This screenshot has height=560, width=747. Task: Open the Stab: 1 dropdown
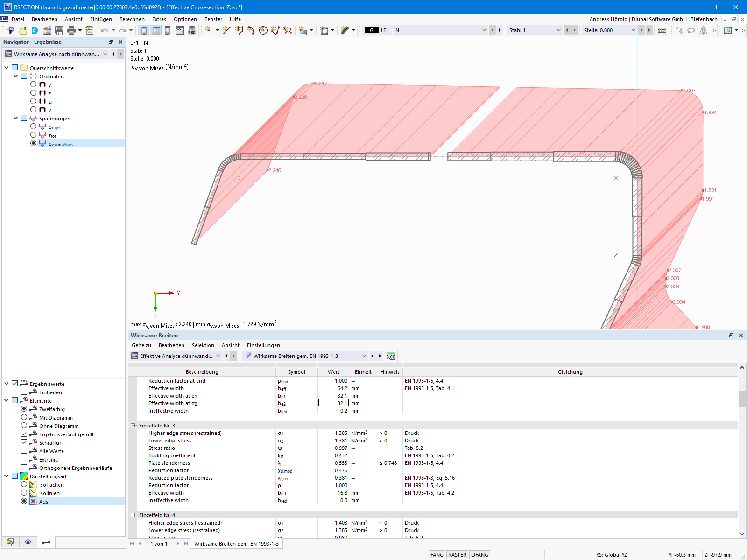click(558, 30)
